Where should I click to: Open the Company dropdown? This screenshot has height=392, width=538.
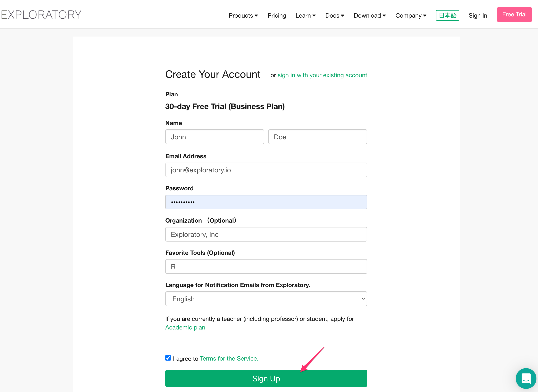click(x=411, y=15)
